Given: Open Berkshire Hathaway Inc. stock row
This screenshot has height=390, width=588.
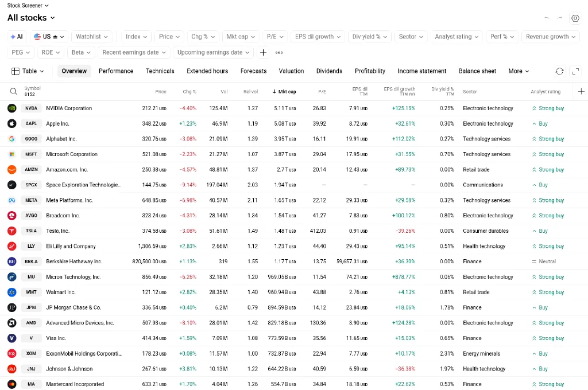Looking at the screenshot, I should point(294,262).
